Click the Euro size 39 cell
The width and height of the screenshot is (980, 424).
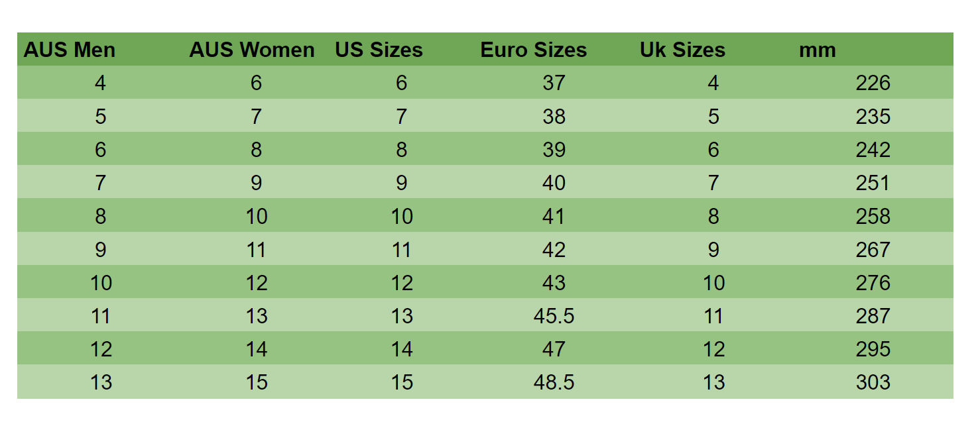point(554,150)
